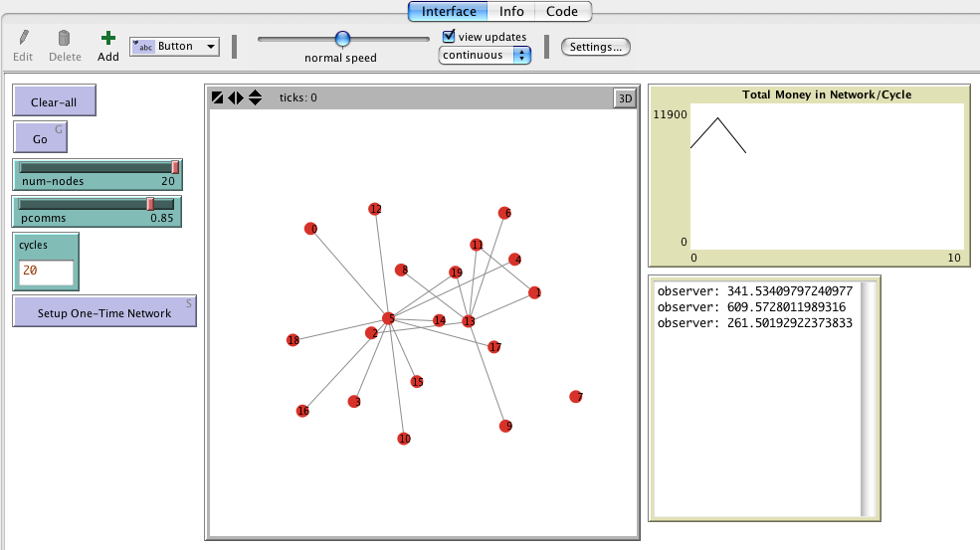The image size is (980, 550).
Task: Click the normal speed slider handle
Action: [x=342, y=39]
